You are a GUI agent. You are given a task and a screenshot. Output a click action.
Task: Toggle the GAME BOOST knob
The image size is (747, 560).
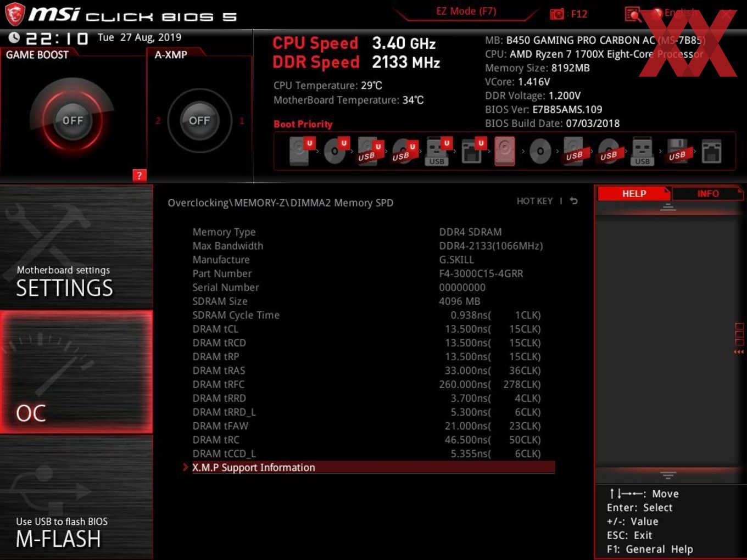click(73, 120)
